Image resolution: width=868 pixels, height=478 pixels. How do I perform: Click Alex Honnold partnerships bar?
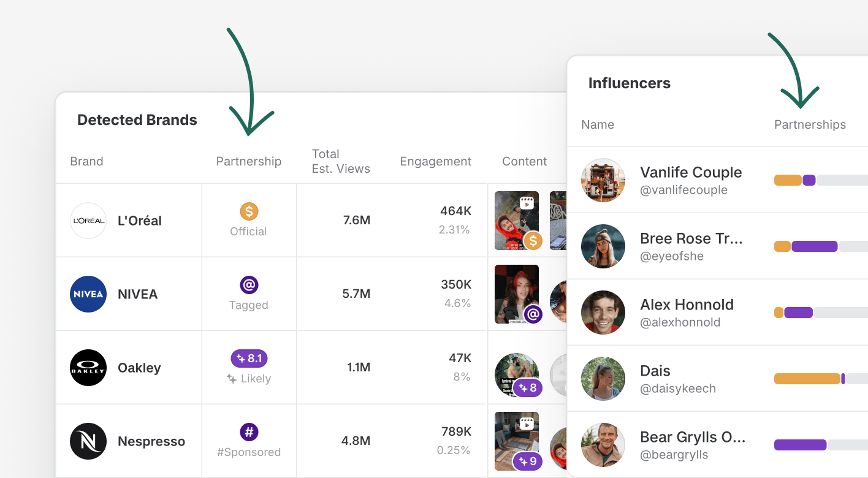(821, 313)
